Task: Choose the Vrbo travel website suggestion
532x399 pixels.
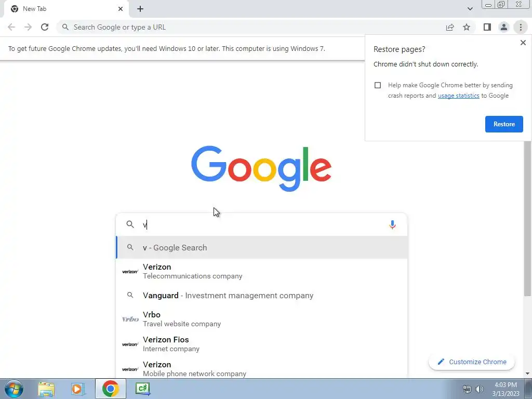Action: pos(262,319)
